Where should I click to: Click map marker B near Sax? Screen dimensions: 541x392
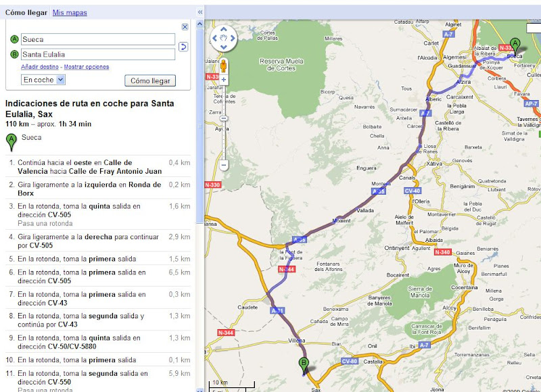click(x=304, y=366)
